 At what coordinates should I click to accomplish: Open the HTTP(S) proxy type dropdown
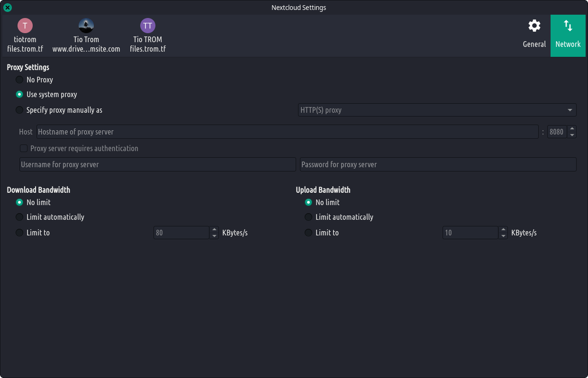[x=436, y=110]
